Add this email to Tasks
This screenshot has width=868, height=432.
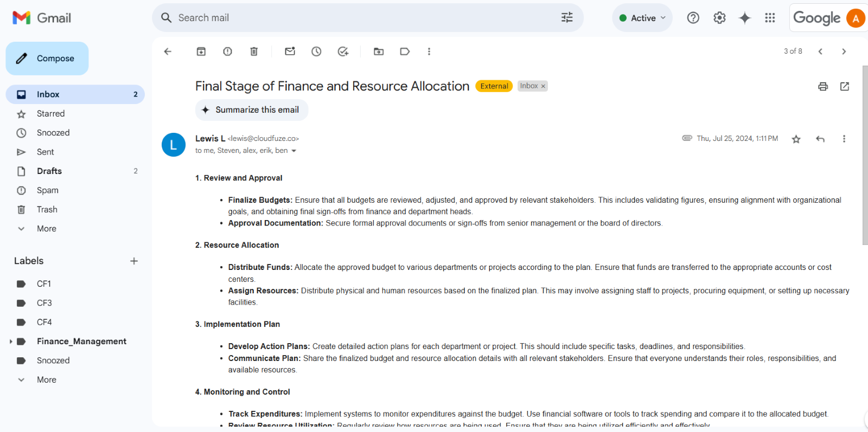(x=343, y=51)
